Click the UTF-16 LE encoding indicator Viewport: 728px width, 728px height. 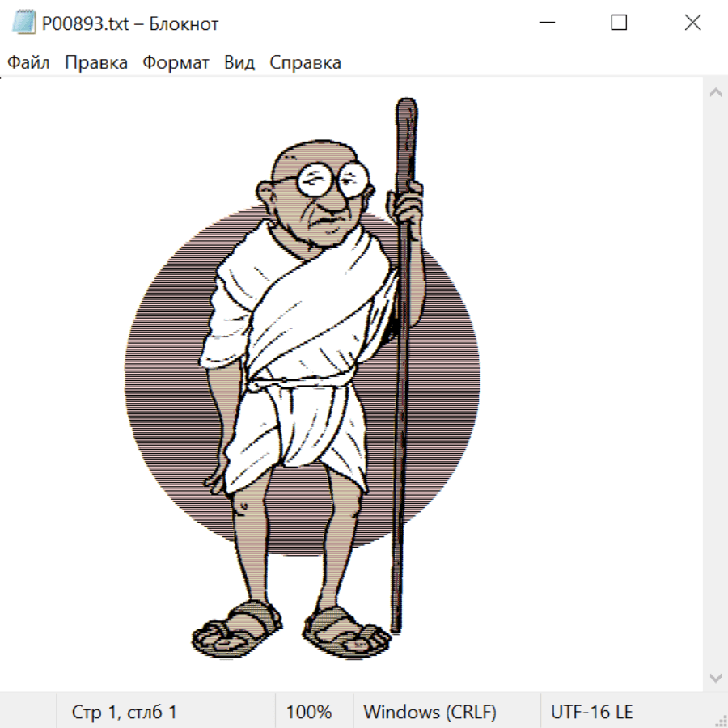592,713
